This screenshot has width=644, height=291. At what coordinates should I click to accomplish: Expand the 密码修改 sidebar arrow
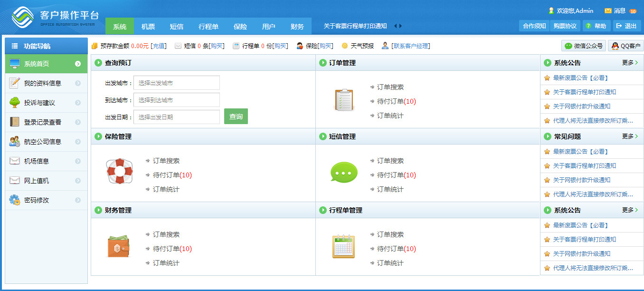click(x=78, y=200)
